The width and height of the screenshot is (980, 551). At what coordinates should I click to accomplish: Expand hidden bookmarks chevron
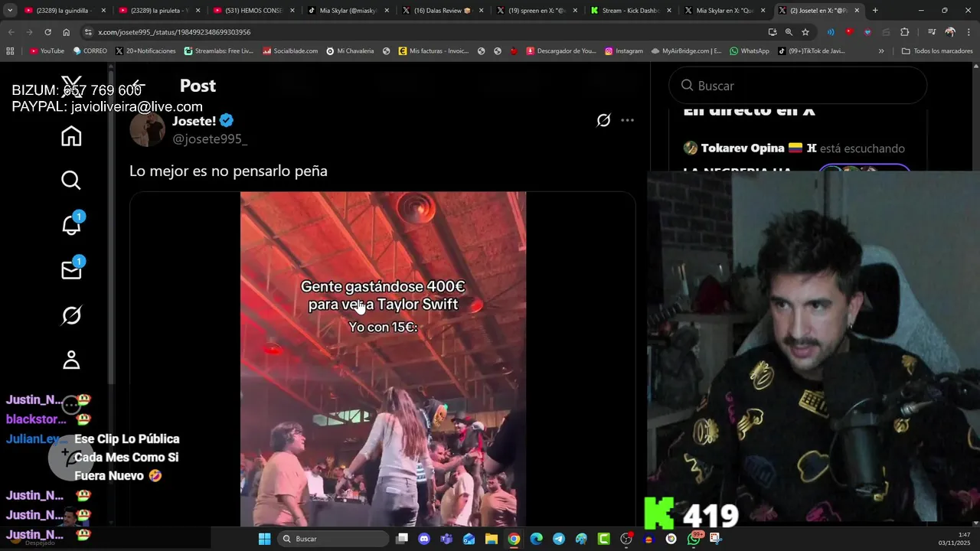click(881, 51)
